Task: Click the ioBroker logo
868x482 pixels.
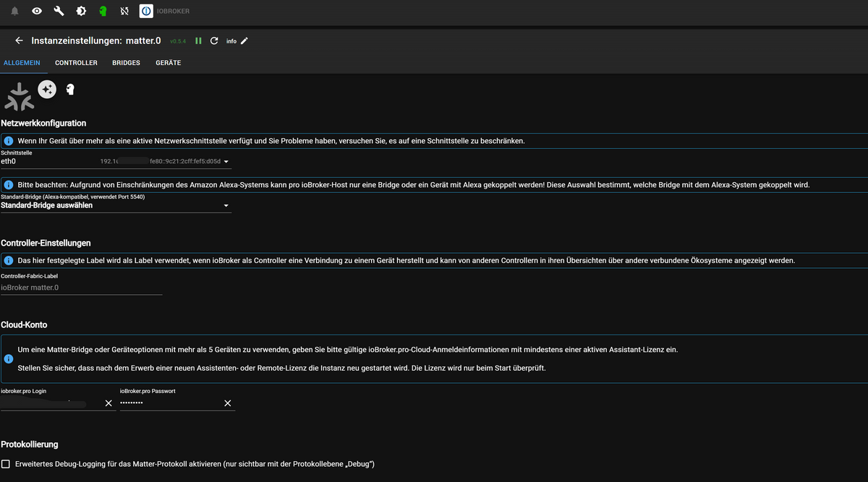Action: [x=146, y=12]
